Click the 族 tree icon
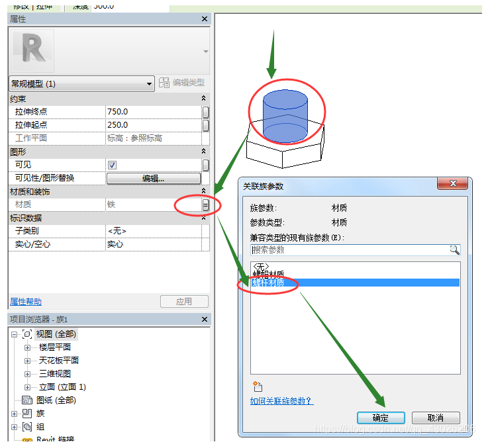 (x=27, y=414)
